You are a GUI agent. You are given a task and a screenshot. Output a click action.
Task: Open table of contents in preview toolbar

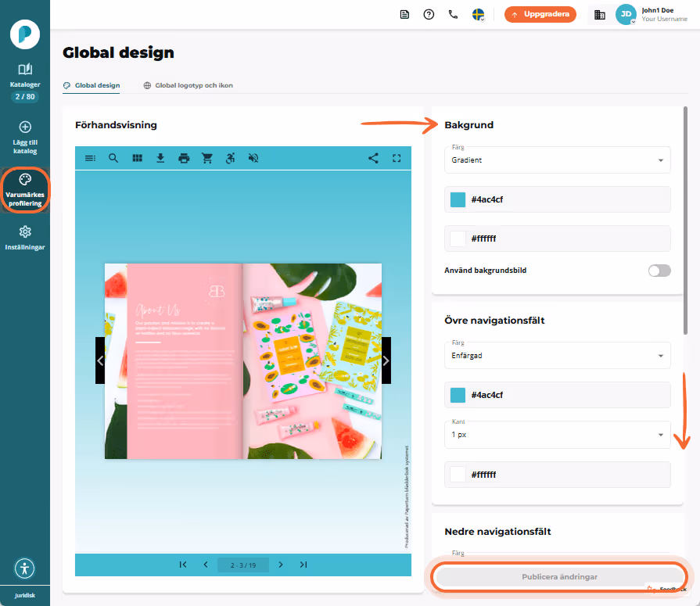90,158
